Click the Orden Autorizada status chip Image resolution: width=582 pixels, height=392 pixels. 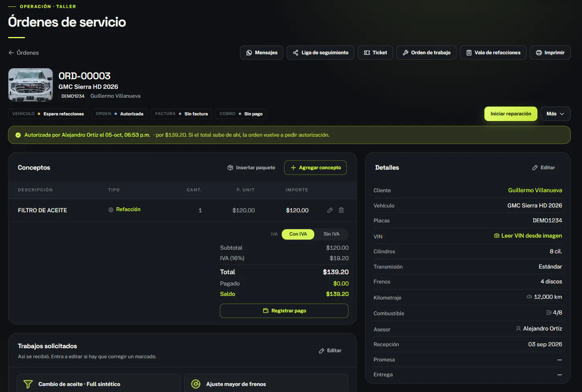(x=120, y=114)
